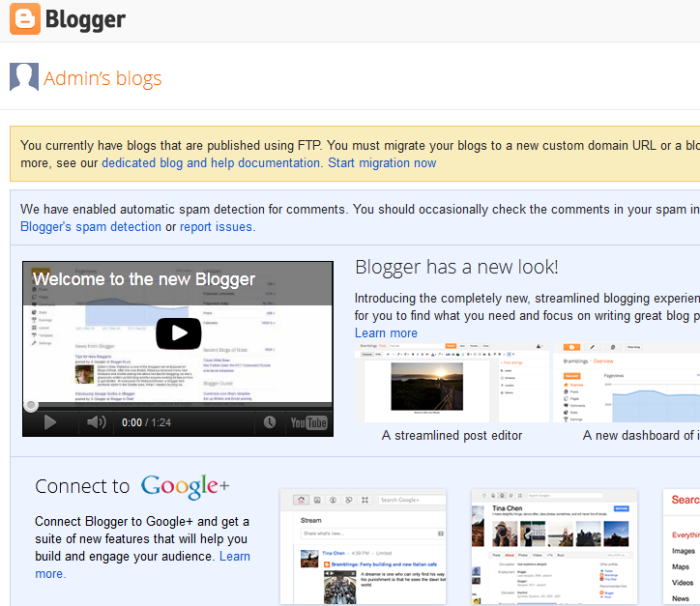Click the small play button in video controls
This screenshot has height=606, width=700.
point(50,422)
